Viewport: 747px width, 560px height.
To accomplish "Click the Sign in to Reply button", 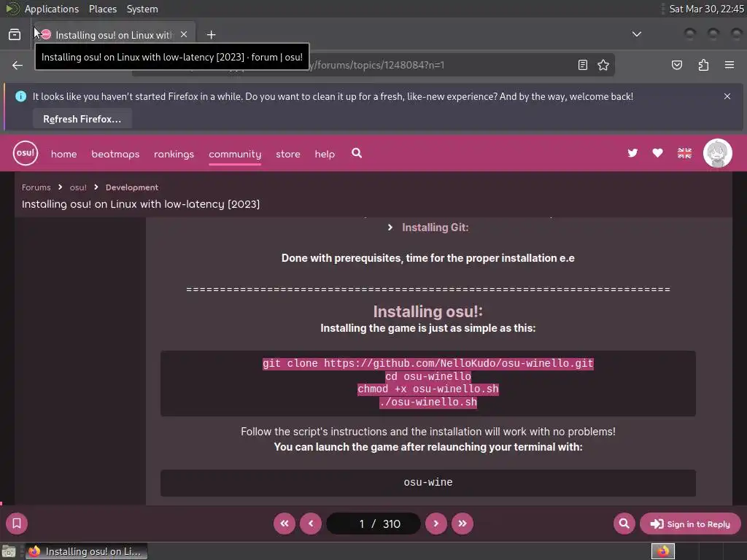I will 690,524.
